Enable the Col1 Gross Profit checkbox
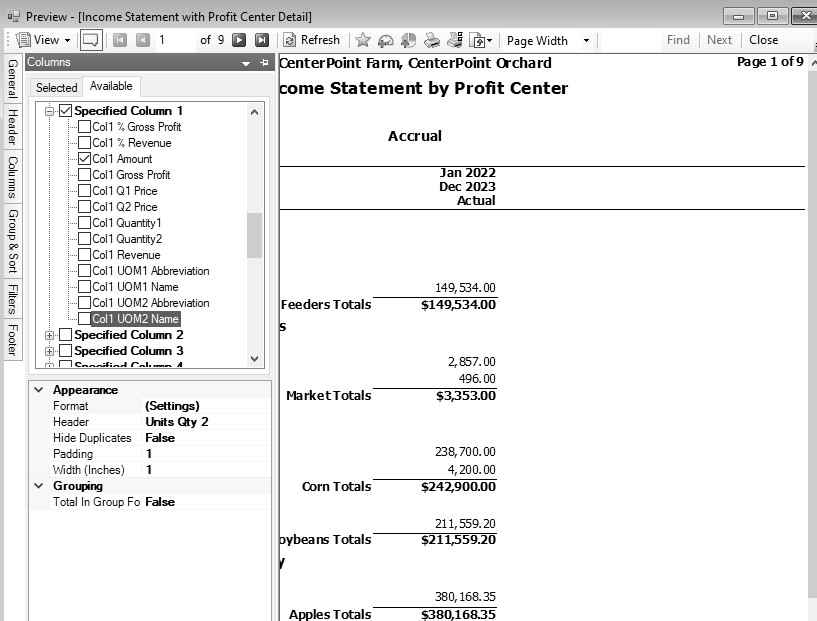Image resolution: width=817 pixels, height=621 pixels. coord(85,175)
